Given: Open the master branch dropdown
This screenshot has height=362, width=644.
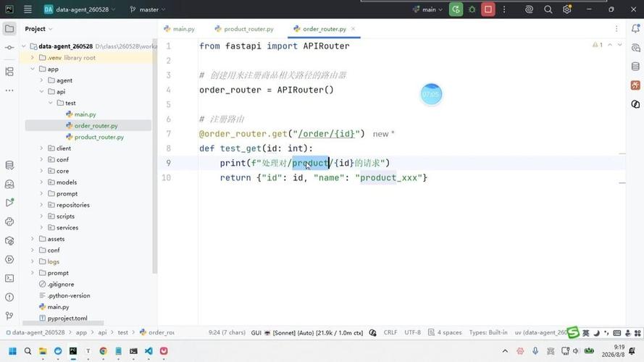Looking at the screenshot, I should 148,9.
